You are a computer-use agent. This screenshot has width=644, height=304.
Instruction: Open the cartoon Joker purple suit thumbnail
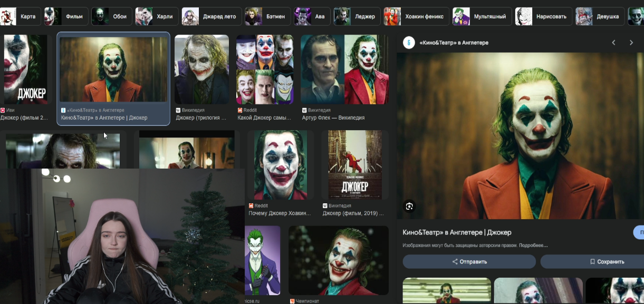[x=263, y=260]
